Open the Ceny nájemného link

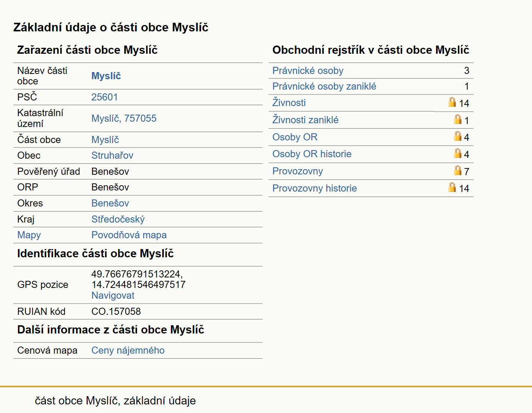pos(128,350)
